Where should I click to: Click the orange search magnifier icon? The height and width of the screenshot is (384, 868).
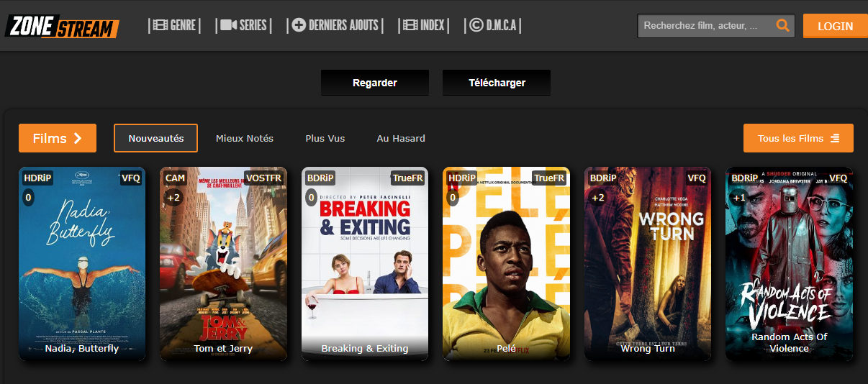click(x=782, y=26)
